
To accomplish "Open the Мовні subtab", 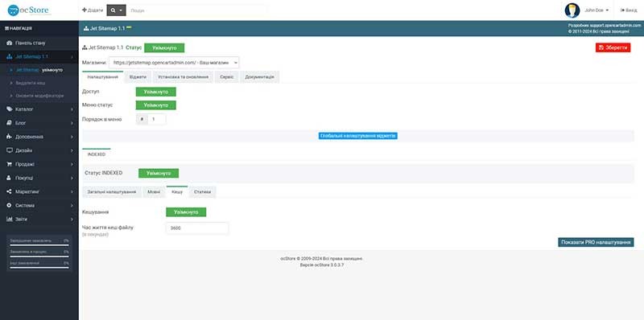I will [x=154, y=192].
